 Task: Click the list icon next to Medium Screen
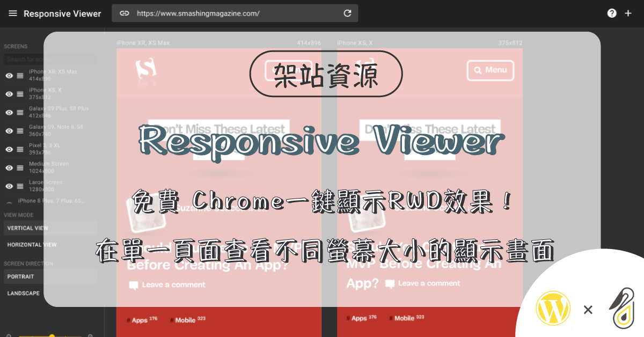click(20, 167)
